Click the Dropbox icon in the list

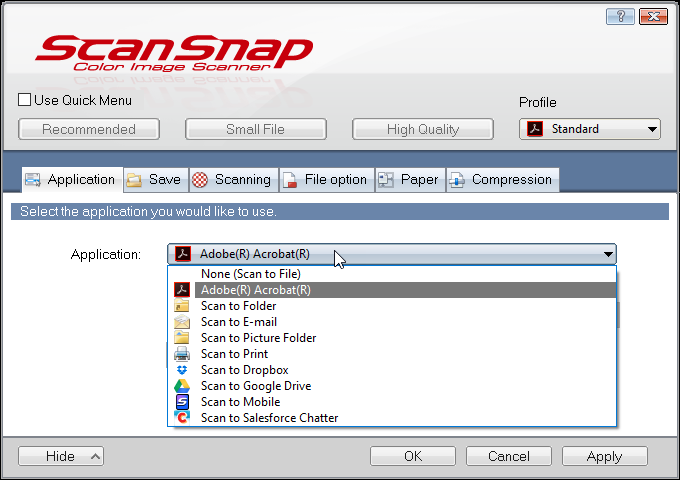coord(182,370)
